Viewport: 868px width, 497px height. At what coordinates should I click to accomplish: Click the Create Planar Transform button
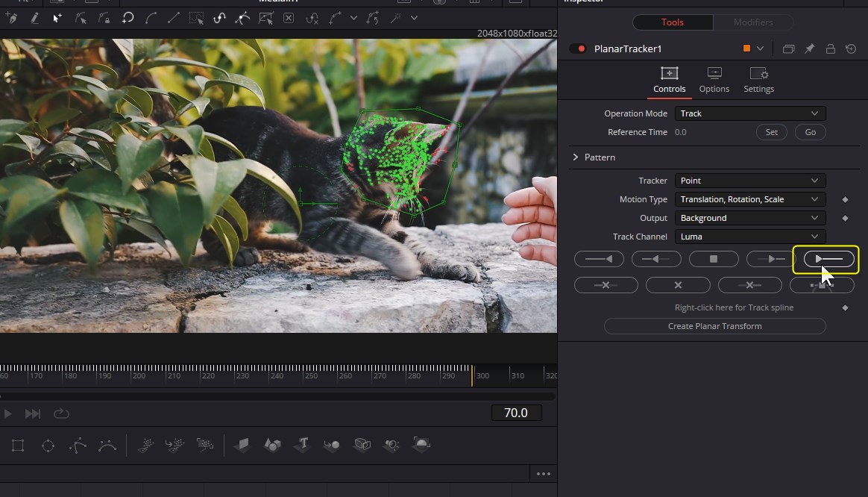click(x=714, y=326)
